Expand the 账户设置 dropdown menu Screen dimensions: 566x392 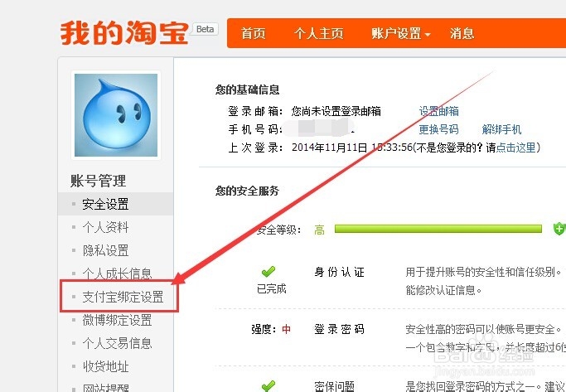(x=401, y=34)
